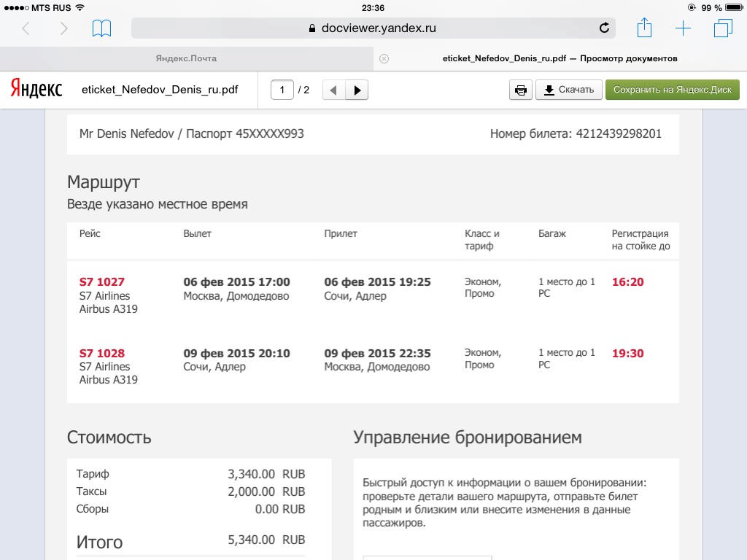Add a new tab with plus icon
The image size is (747, 560).
[683, 28]
